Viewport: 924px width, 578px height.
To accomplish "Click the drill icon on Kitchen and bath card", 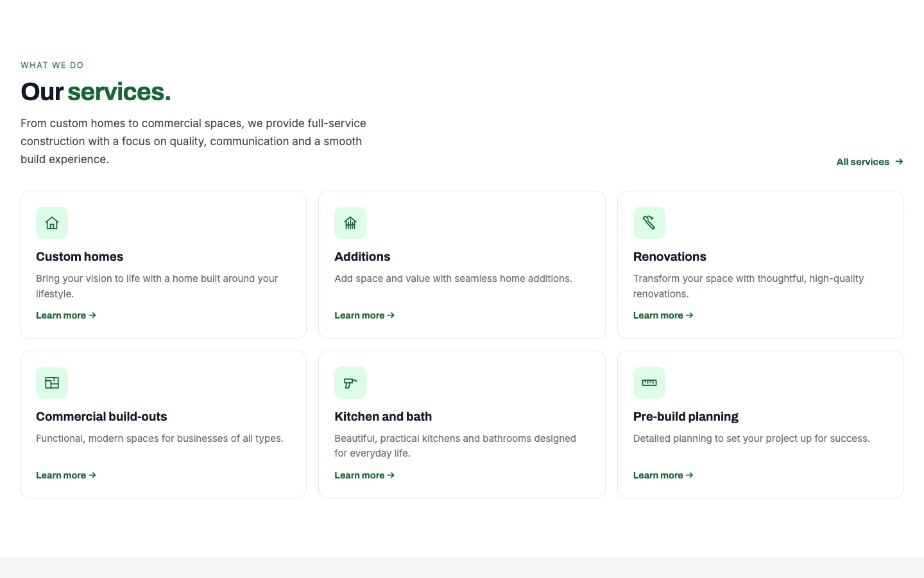I will (350, 383).
